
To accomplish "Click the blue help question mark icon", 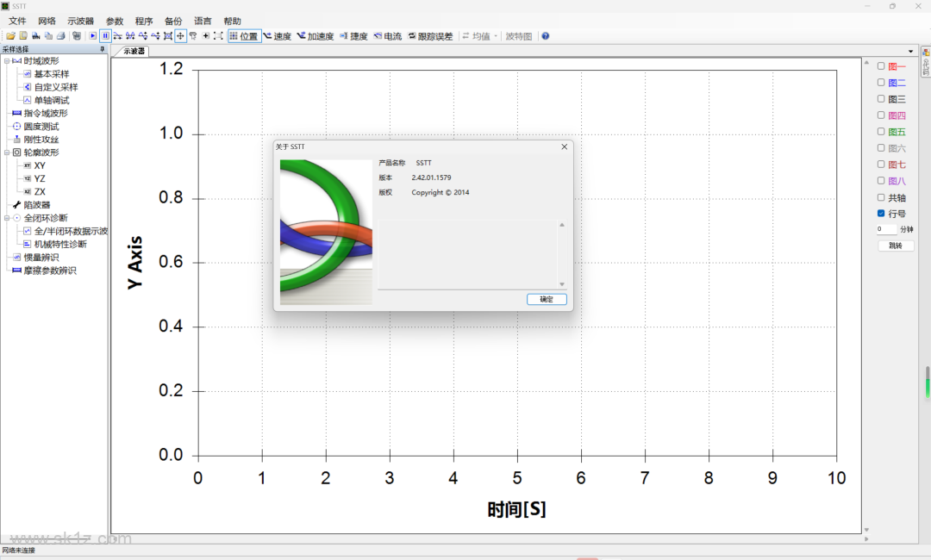I will pos(545,36).
